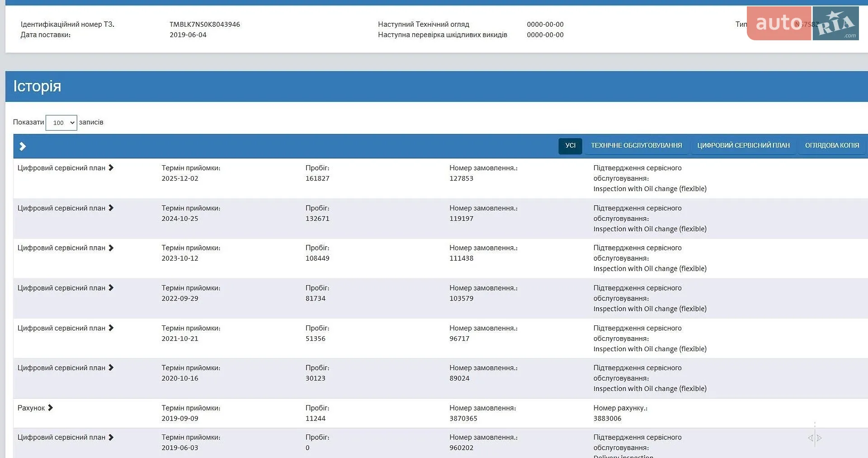Select the УСІ filter tab

click(x=570, y=146)
